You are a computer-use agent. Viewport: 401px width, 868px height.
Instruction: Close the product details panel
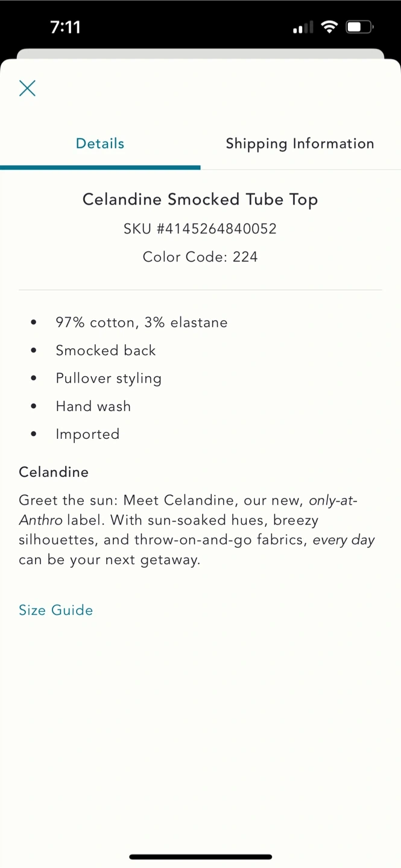coord(27,89)
